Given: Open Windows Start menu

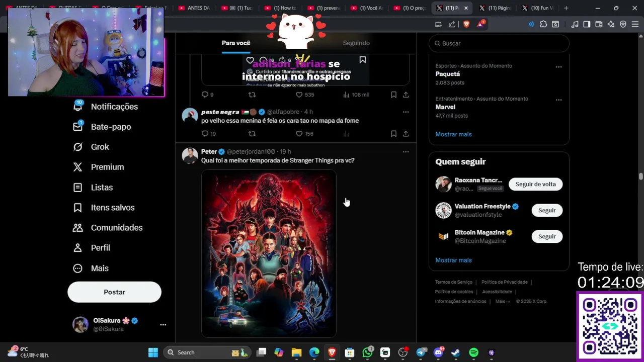Looking at the screenshot, I should (153, 352).
